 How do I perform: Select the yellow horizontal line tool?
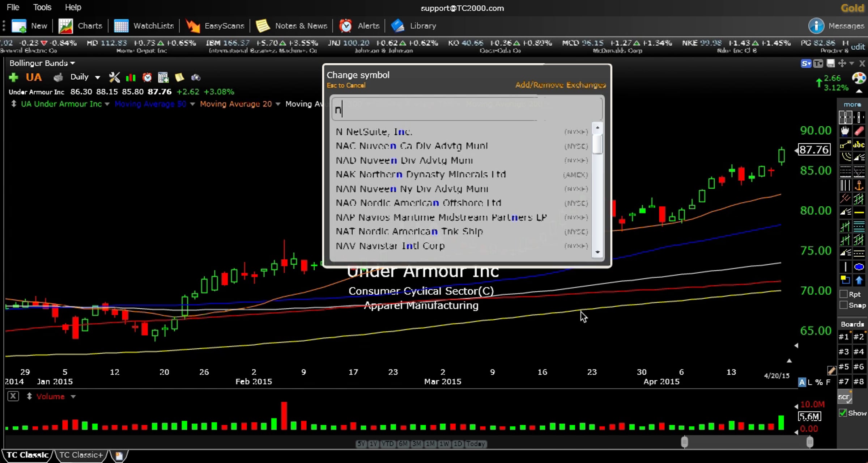pos(859,212)
